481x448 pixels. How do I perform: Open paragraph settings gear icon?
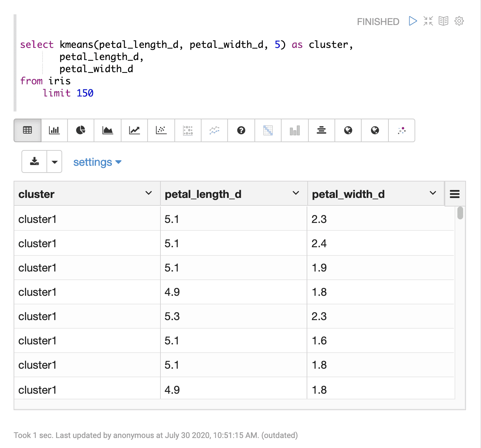coord(459,21)
